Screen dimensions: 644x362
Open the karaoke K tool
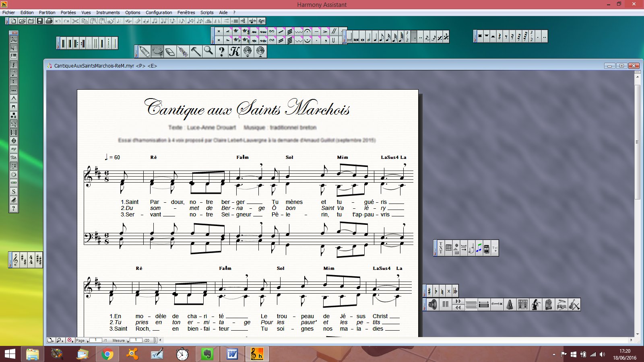(234, 51)
